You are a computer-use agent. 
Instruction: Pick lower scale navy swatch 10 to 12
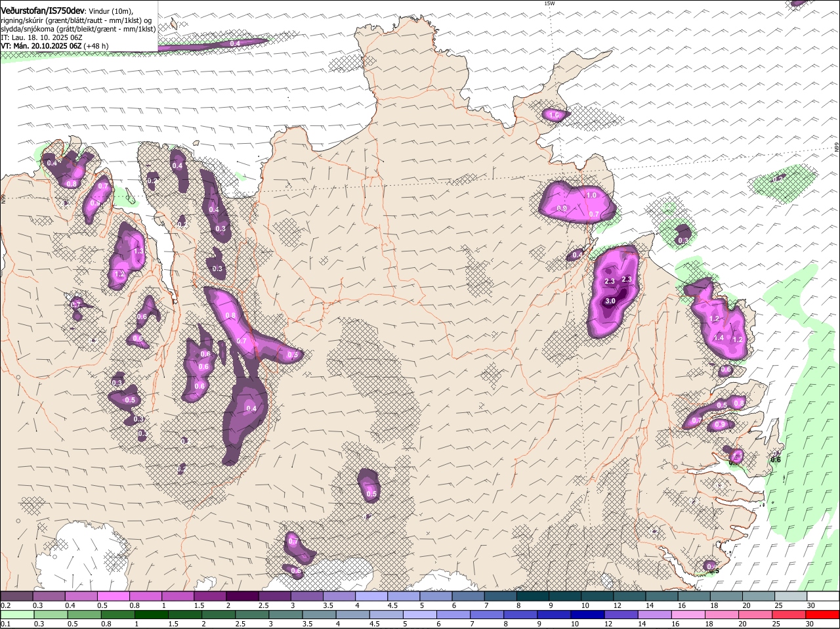(x=588, y=614)
